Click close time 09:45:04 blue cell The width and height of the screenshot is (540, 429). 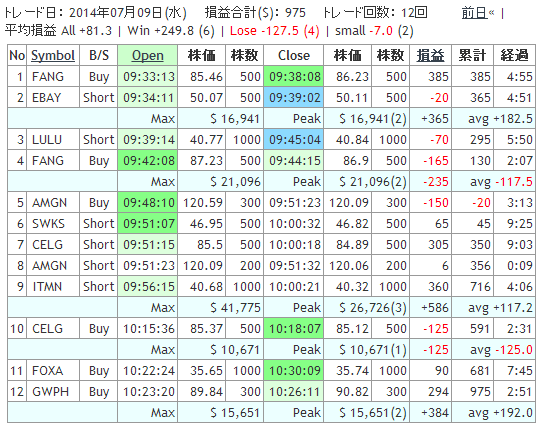(294, 139)
